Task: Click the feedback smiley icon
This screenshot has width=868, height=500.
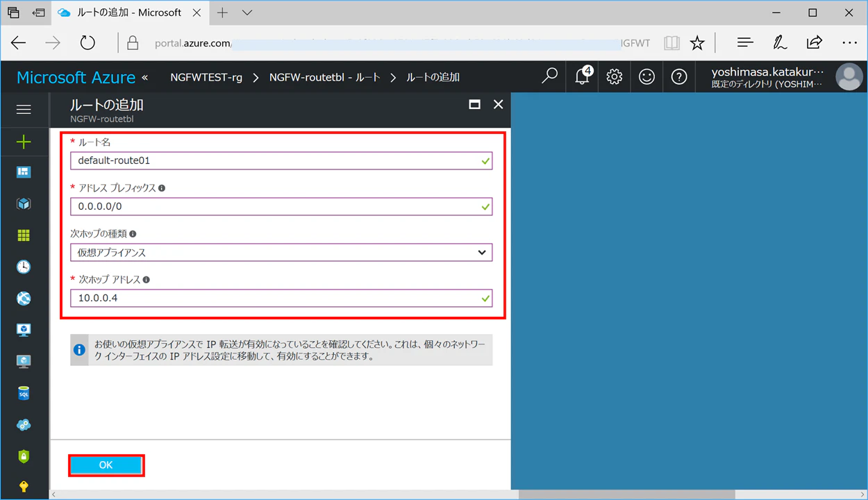Action: (x=646, y=76)
